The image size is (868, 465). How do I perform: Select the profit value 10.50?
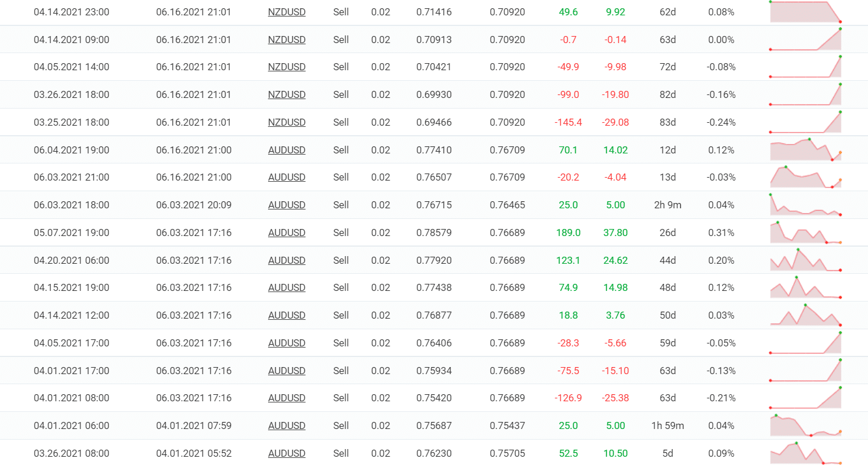tap(615, 453)
